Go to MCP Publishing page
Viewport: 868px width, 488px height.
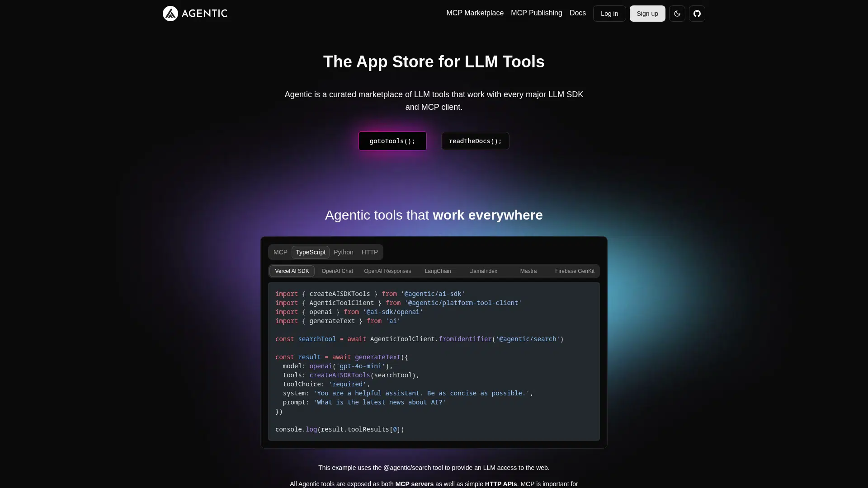(536, 13)
